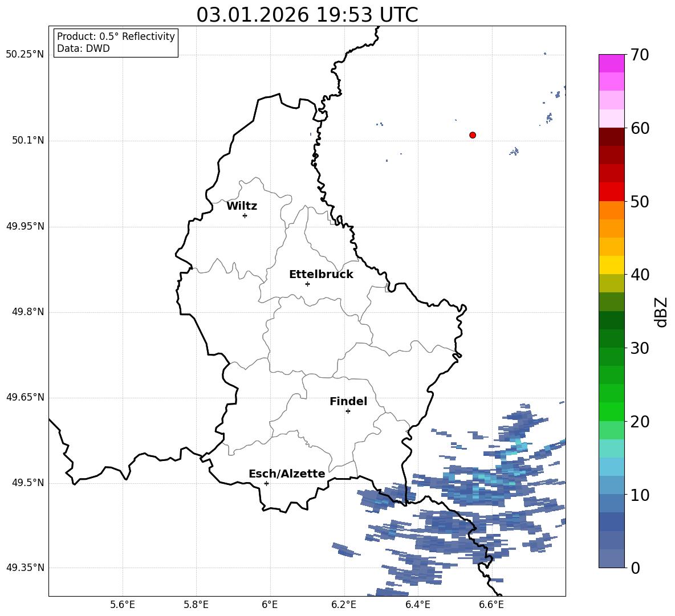Click latitude label '49.5°N'

[x=28, y=483]
